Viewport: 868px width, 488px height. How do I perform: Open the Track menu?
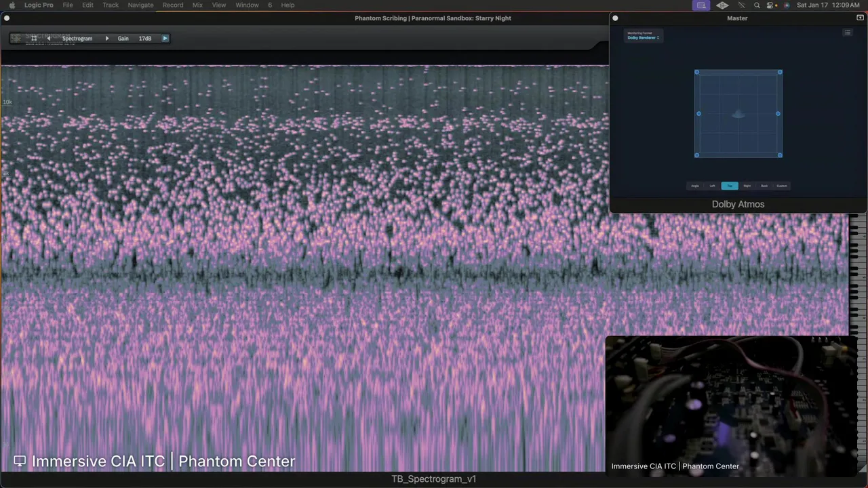point(111,5)
